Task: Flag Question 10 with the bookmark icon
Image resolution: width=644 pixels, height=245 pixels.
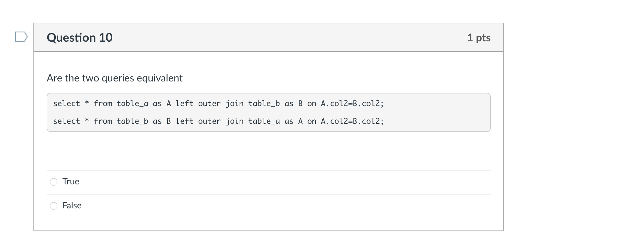Action: [21, 37]
